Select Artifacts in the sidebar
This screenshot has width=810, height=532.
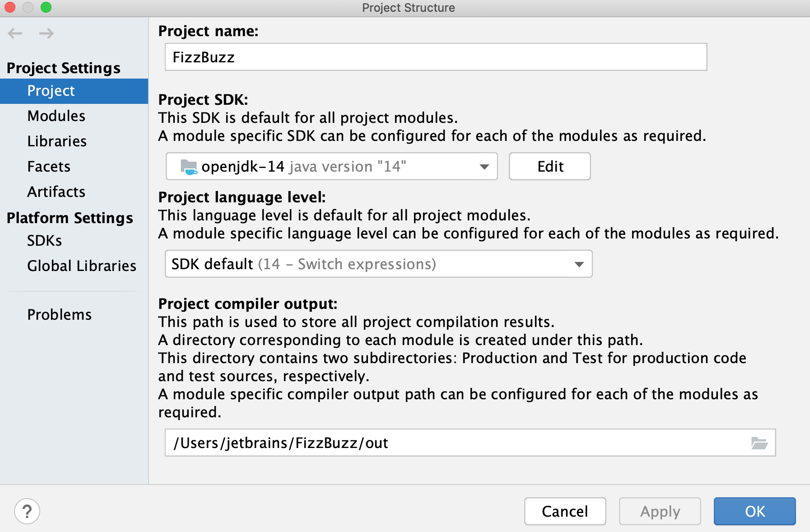pos(56,192)
